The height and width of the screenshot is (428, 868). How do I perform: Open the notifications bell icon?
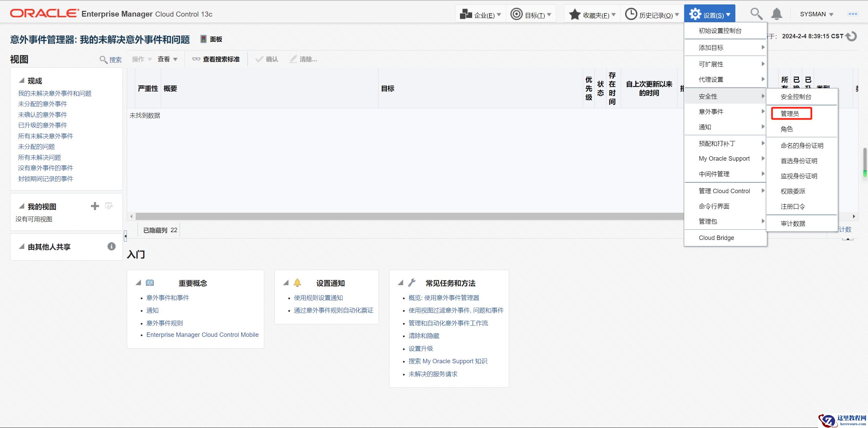click(776, 14)
